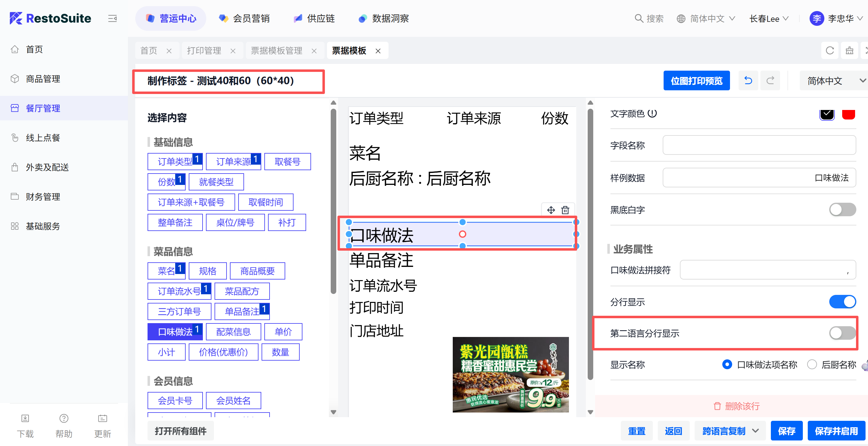Click the redo arrow icon
Image resolution: width=868 pixels, height=446 pixels.
pos(770,80)
